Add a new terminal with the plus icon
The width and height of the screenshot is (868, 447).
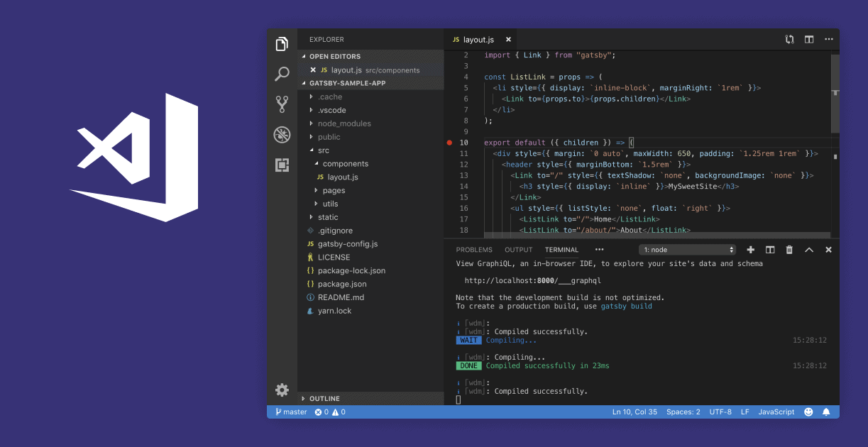tap(750, 249)
